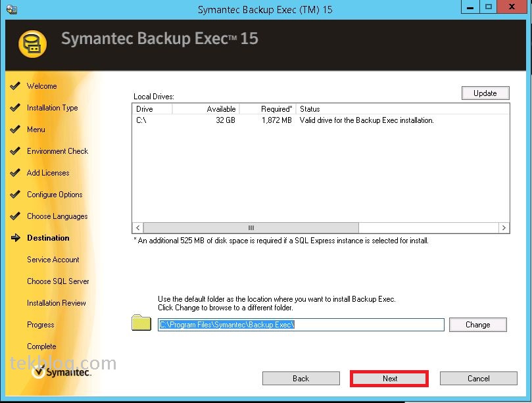
Task: Click the checkmark beside Add Licenses
Action: click(15, 172)
